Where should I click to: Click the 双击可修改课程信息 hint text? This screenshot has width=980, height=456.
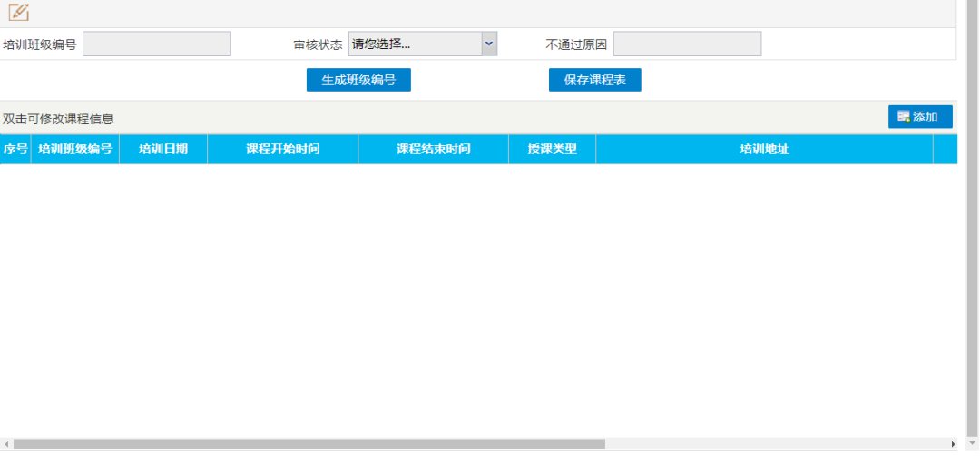[58, 119]
